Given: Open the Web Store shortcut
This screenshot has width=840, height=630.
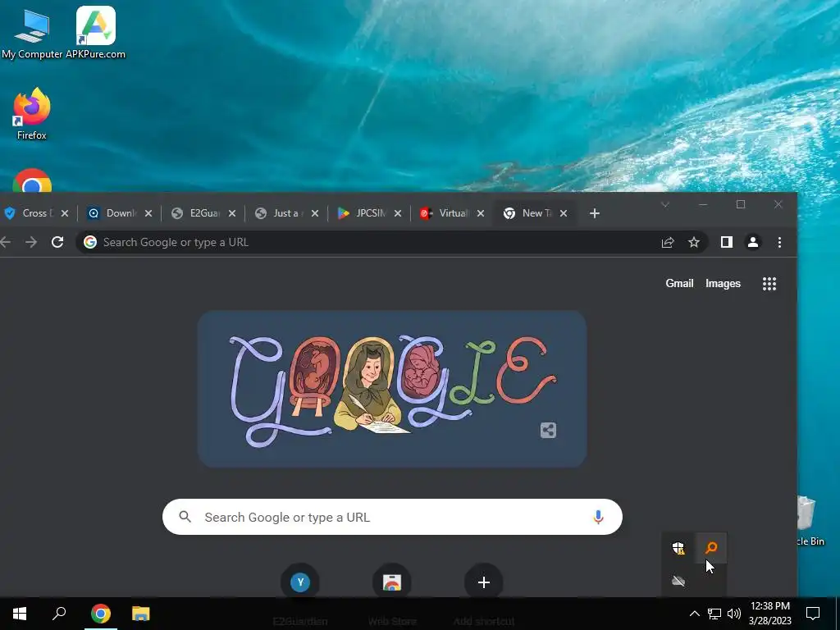Looking at the screenshot, I should tap(391, 582).
